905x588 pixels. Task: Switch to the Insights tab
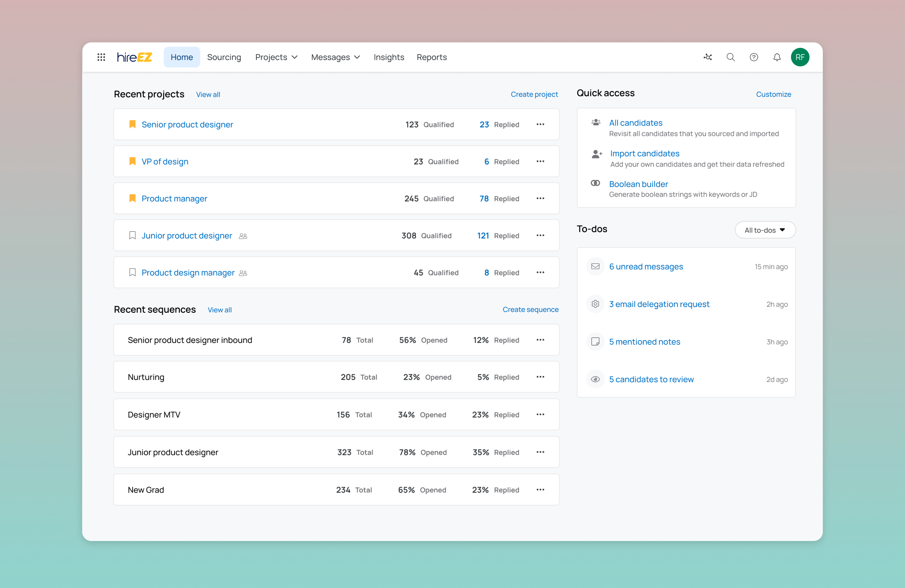coord(389,57)
